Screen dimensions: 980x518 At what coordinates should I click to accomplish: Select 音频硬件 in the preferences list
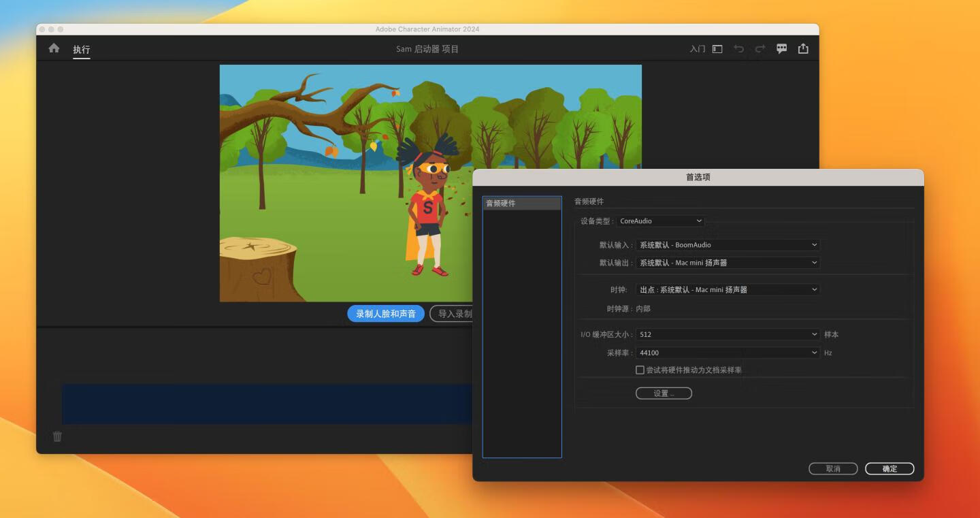click(522, 204)
